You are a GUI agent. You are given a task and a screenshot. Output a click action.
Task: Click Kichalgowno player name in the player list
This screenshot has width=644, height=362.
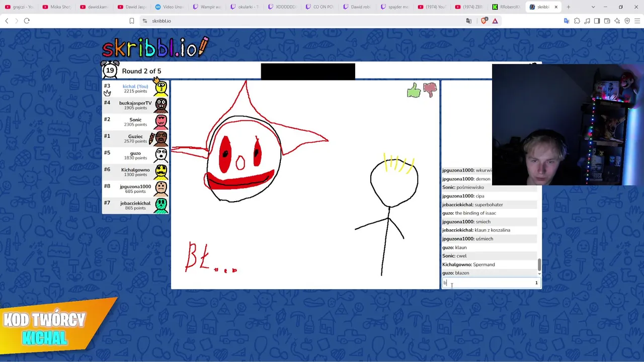(135, 170)
